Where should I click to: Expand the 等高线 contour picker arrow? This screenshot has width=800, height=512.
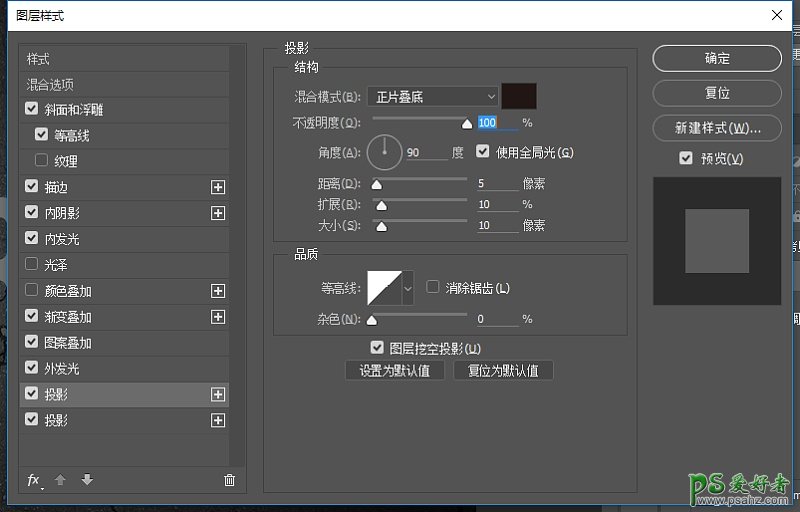[408, 289]
